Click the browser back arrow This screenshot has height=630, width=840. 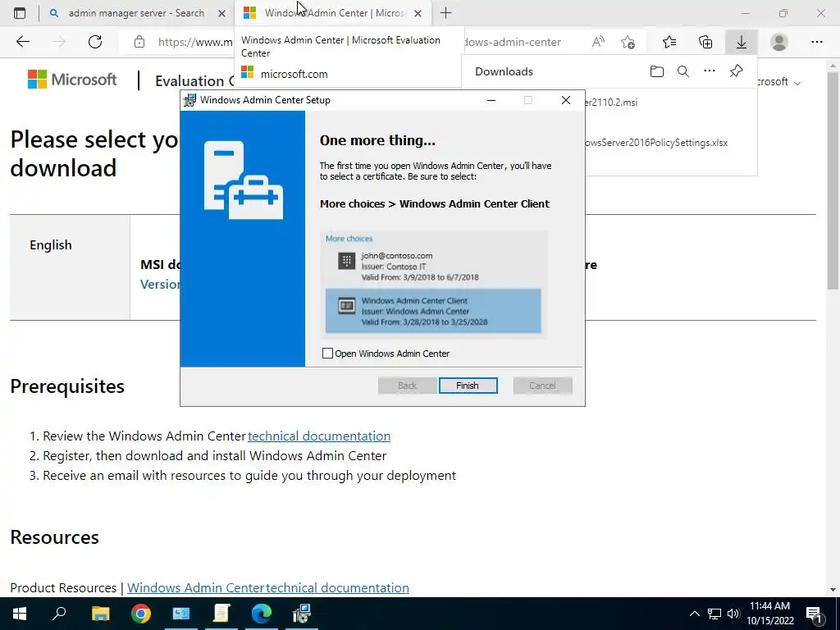click(x=22, y=42)
